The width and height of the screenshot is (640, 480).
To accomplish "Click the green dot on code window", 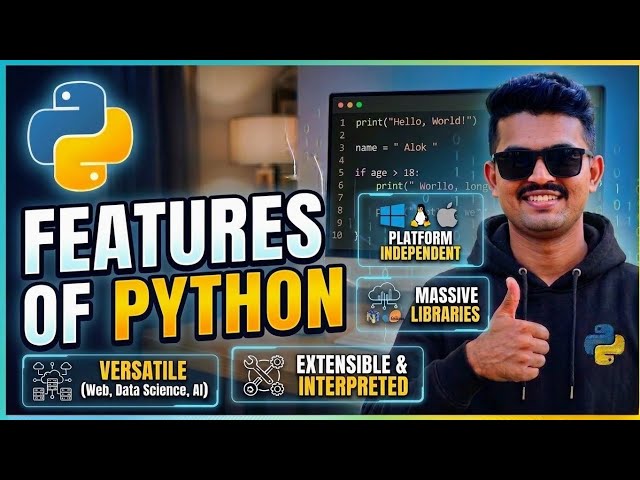I will point(359,105).
